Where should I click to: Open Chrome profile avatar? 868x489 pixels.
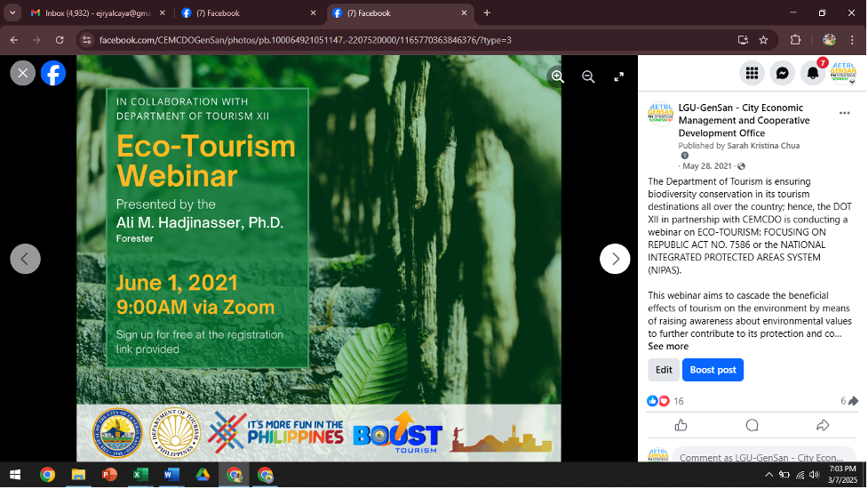coord(829,40)
